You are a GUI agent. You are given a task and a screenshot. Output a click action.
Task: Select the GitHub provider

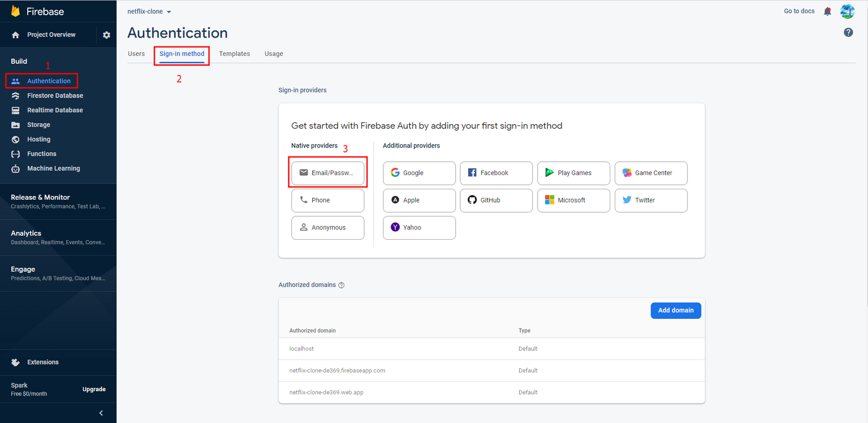tap(496, 200)
